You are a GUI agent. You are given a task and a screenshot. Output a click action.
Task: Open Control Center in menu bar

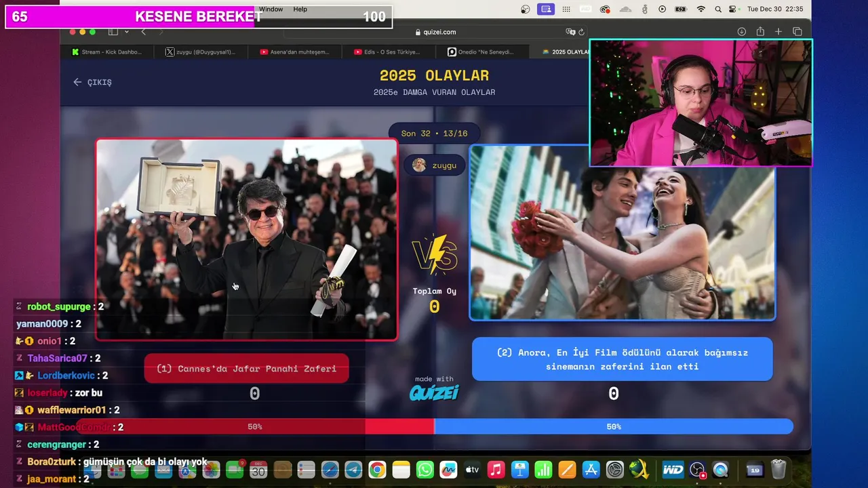(x=732, y=9)
